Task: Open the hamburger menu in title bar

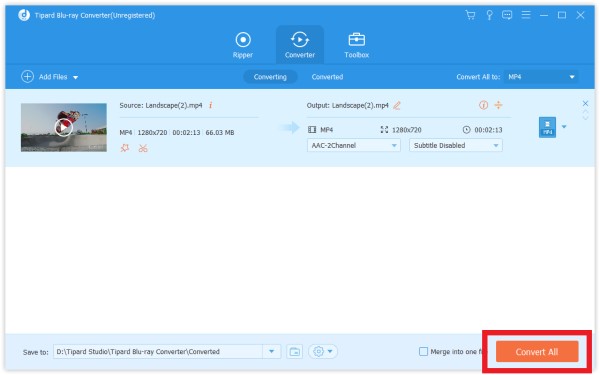Action: point(526,15)
